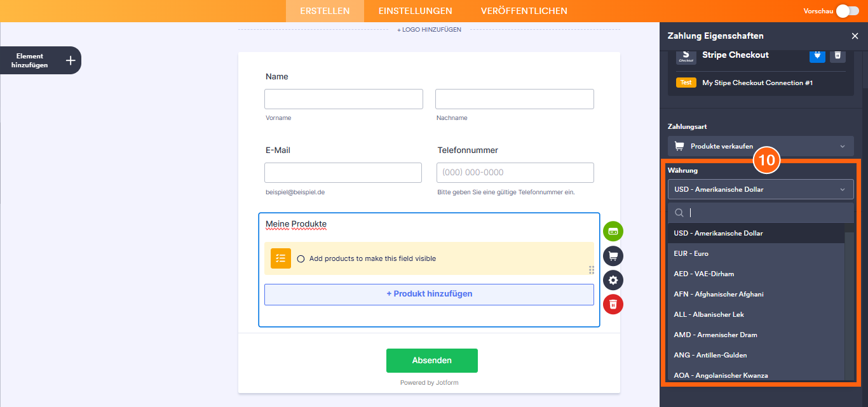Click the shopping cart icon beside Meine Produkte
The width and height of the screenshot is (868, 407).
[x=613, y=256]
